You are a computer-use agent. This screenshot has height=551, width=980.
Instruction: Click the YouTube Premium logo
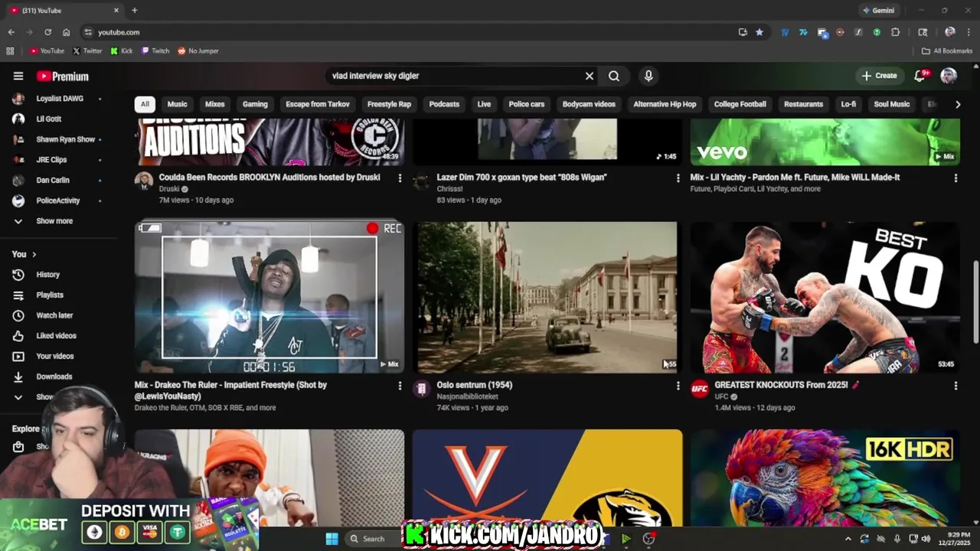click(63, 77)
